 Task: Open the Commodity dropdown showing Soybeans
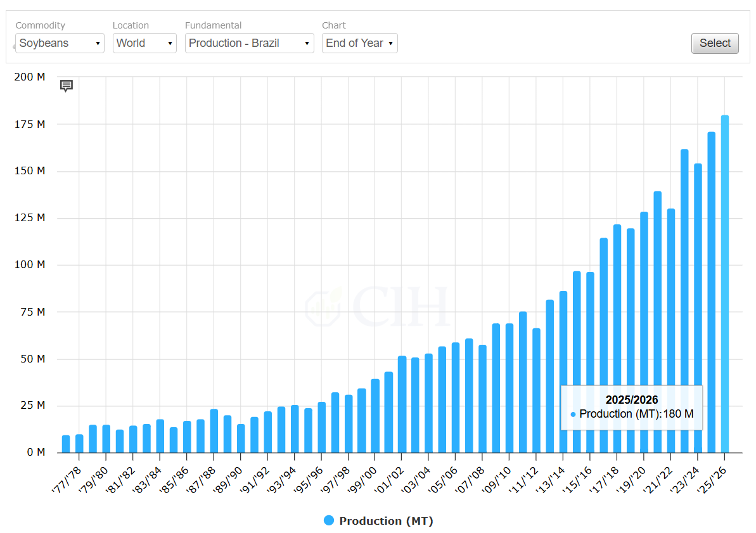pos(60,43)
